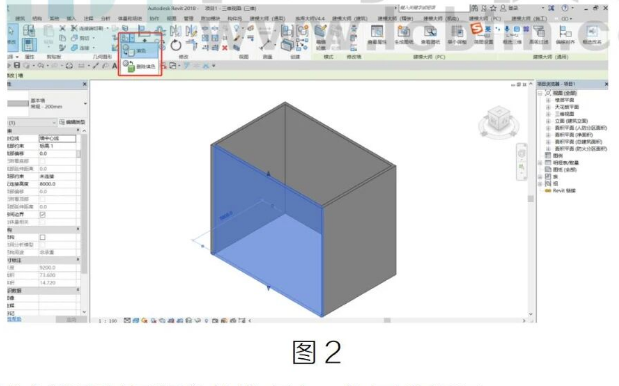Select the Rotate tool
Viewport: 619px width, 386px height.
(x=176, y=45)
